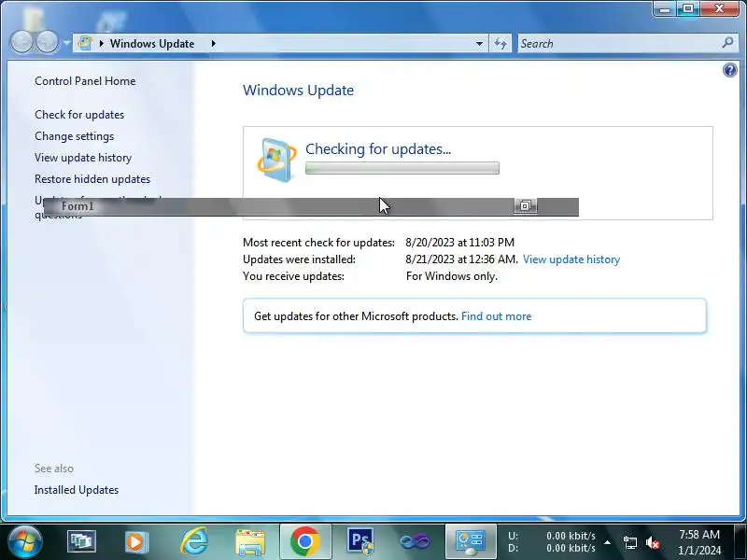The image size is (747, 560).
Task: Expand arrow before Windows Update breadcrumb
Action: [x=102, y=43]
